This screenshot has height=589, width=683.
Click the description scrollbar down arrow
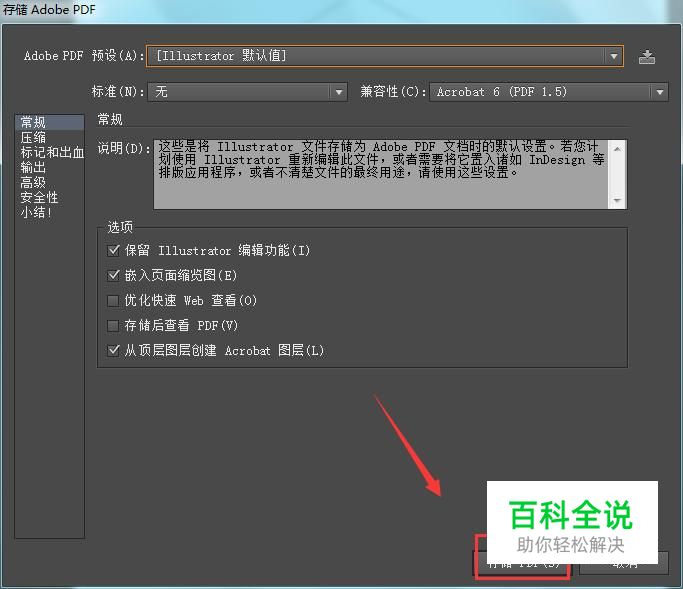pos(617,200)
